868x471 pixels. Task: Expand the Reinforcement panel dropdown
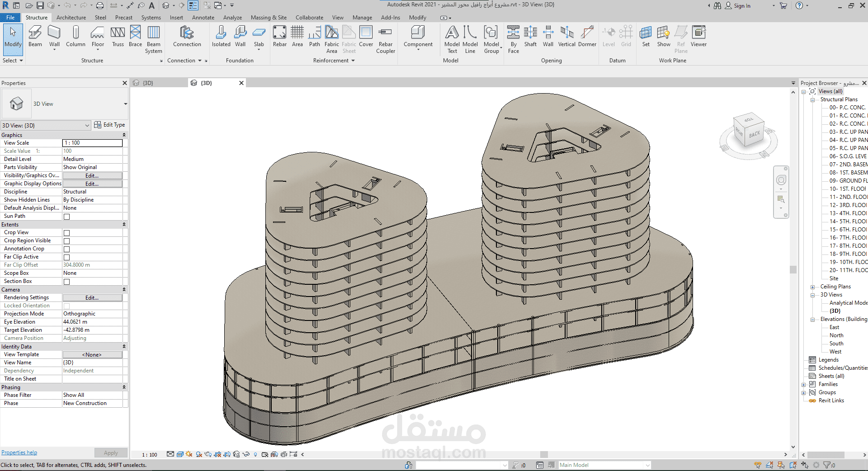(x=334, y=61)
